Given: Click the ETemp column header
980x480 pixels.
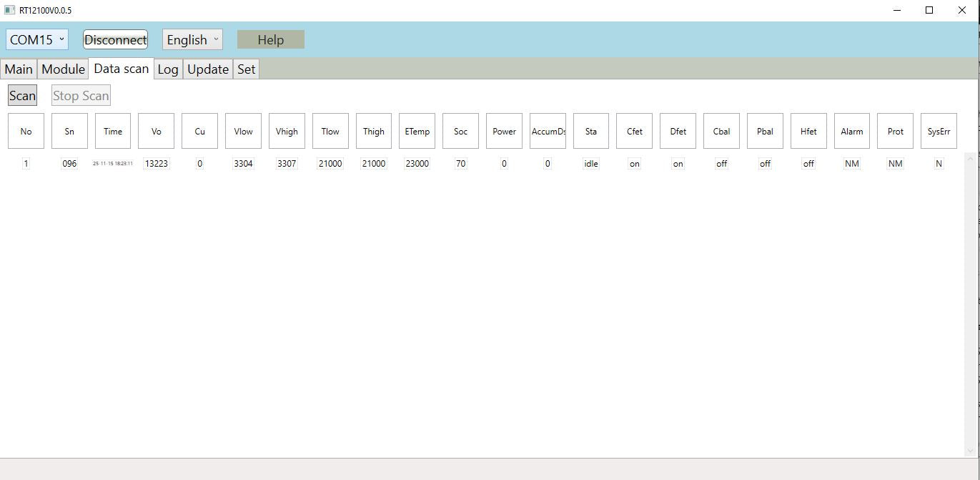Looking at the screenshot, I should tap(417, 132).
